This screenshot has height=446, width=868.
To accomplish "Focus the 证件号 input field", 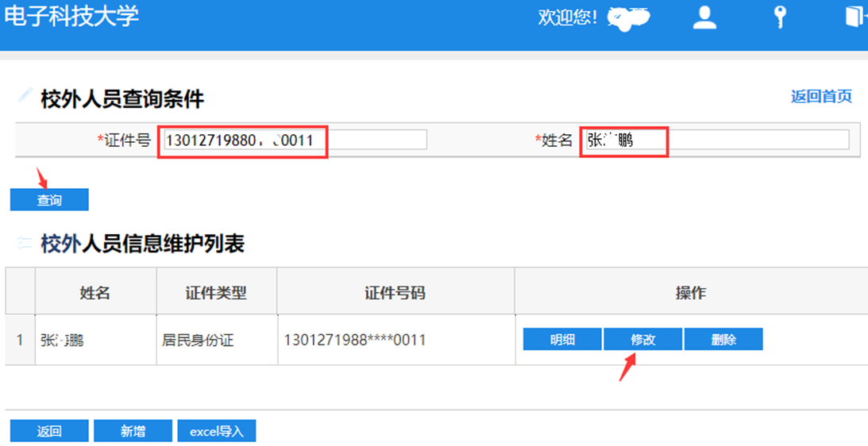I will 294,140.
